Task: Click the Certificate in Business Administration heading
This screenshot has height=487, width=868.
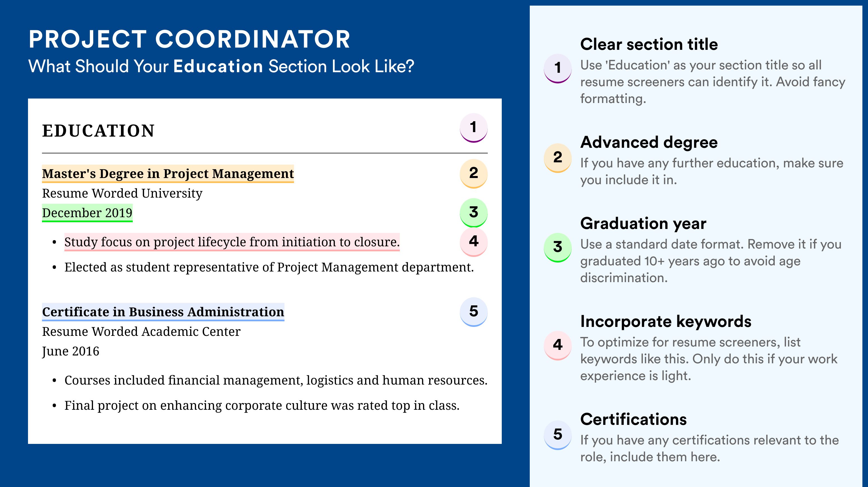Action: [x=163, y=312]
